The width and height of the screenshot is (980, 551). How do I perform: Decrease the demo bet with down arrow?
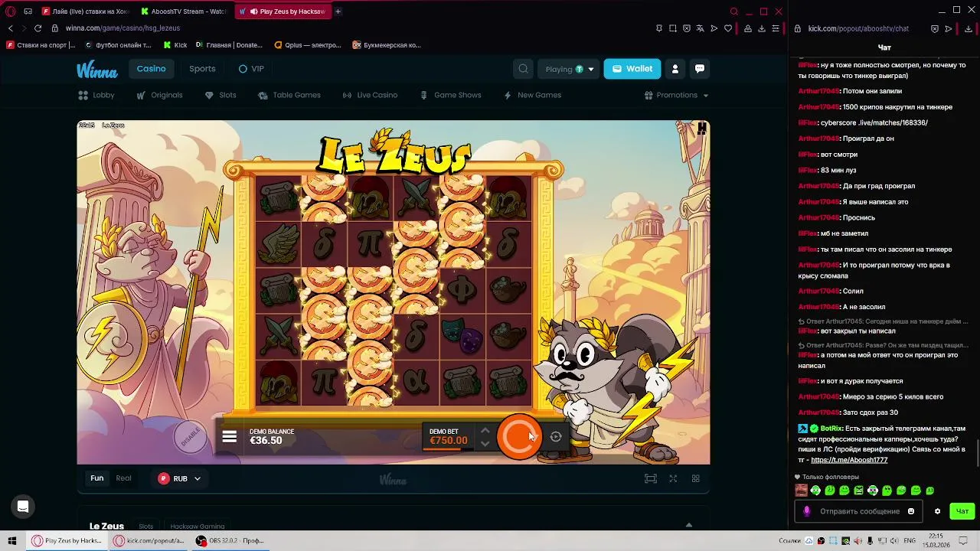click(485, 443)
